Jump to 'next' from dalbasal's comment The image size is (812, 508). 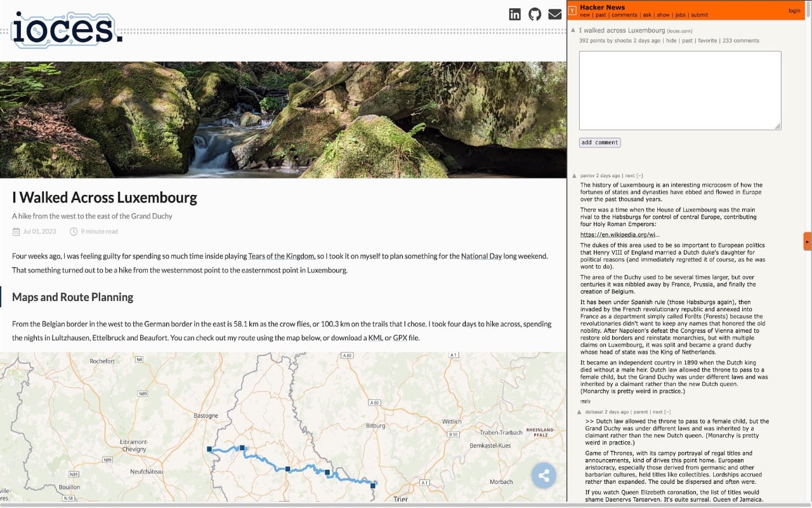click(x=658, y=412)
